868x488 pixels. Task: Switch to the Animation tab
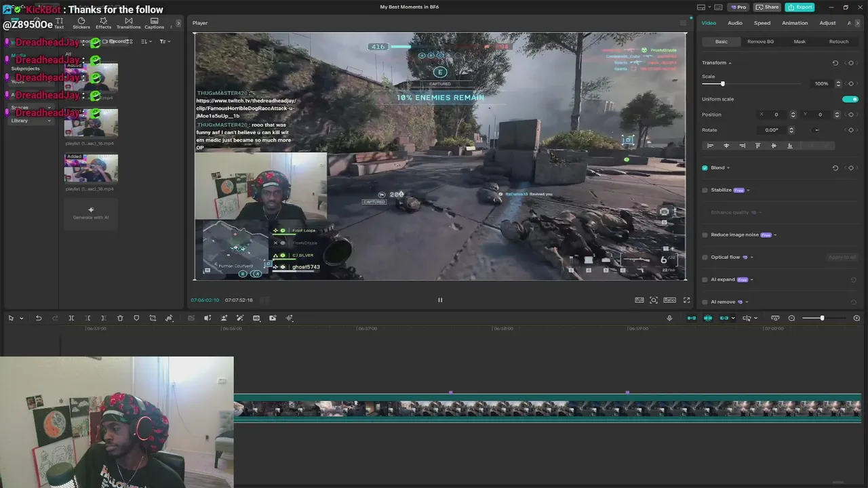coord(795,23)
